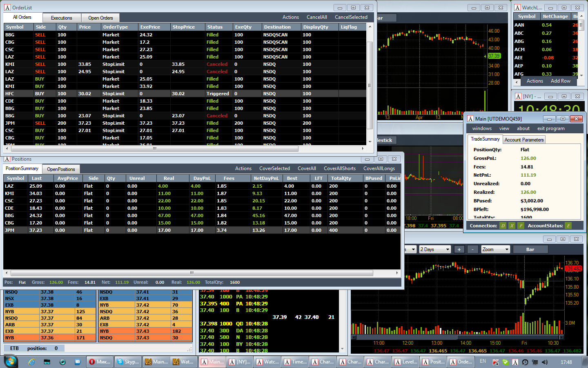
Task: Click the D connection status indicator
Action: pyautogui.click(x=503, y=226)
